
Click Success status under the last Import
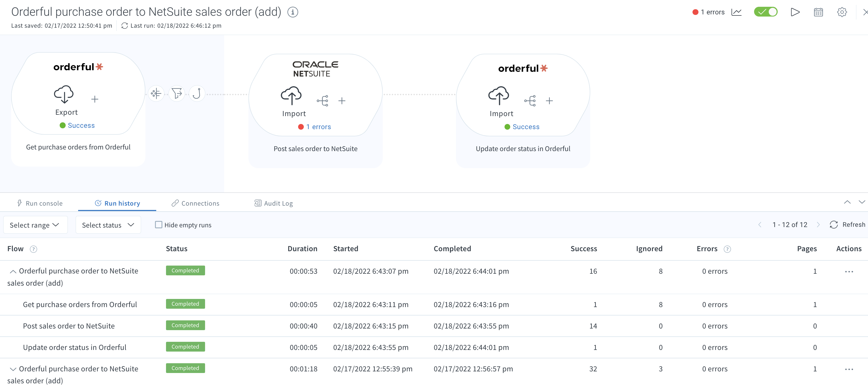[x=526, y=127]
